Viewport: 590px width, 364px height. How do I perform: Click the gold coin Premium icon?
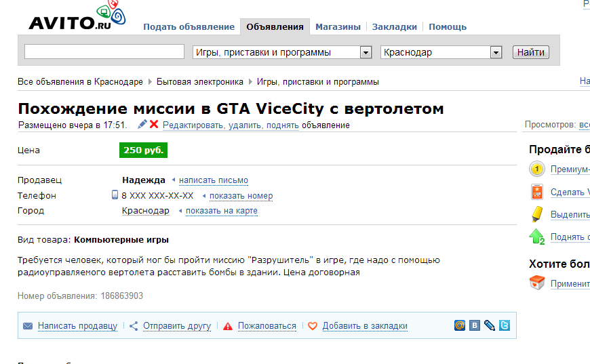coord(537,169)
